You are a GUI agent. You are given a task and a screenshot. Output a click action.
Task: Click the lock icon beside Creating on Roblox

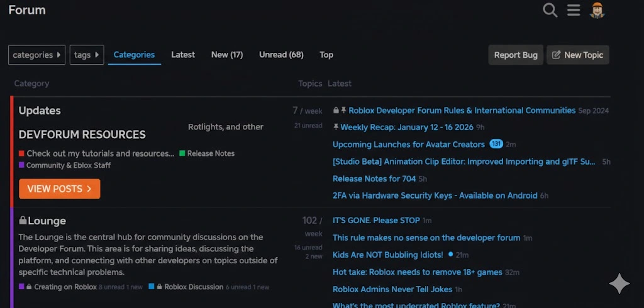[x=29, y=287]
